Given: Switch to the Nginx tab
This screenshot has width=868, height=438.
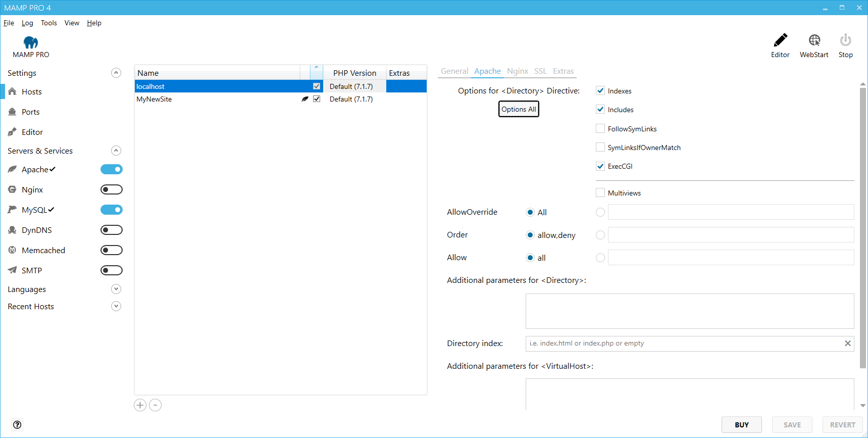Looking at the screenshot, I should [x=518, y=71].
